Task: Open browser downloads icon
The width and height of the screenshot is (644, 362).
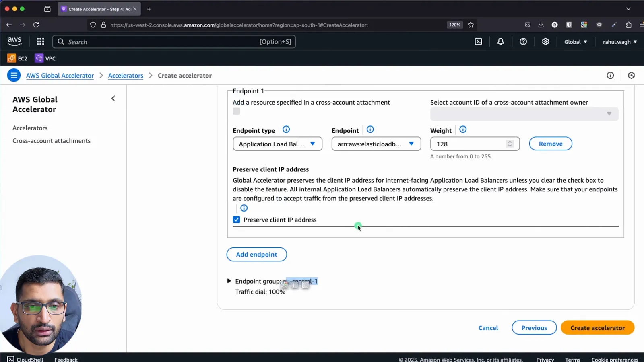Action: (x=541, y=25)
